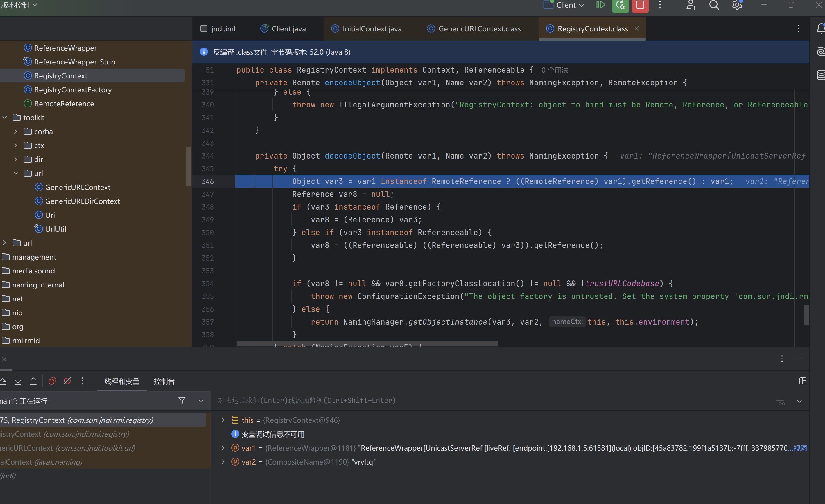The image size is (825, 504).
Task: Expand the var1 variable node
Action: point(223,448)
